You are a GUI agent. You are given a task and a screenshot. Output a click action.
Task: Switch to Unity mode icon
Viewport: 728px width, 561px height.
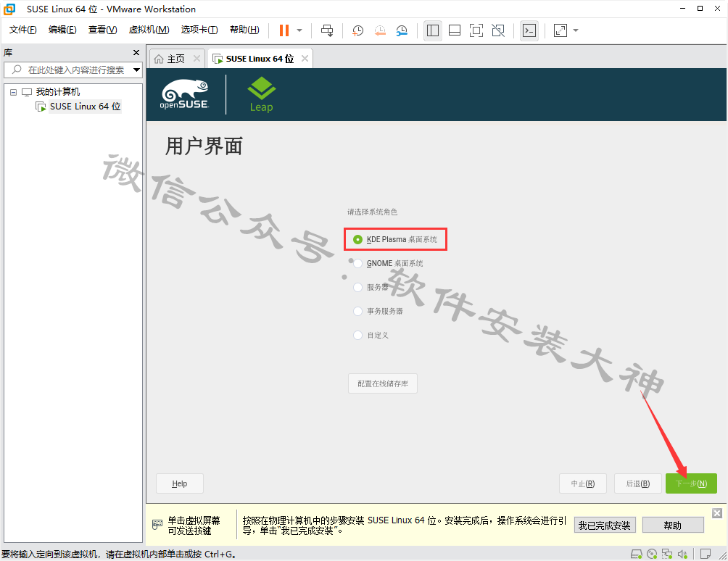pyautogui.click(x=498, y=30)
